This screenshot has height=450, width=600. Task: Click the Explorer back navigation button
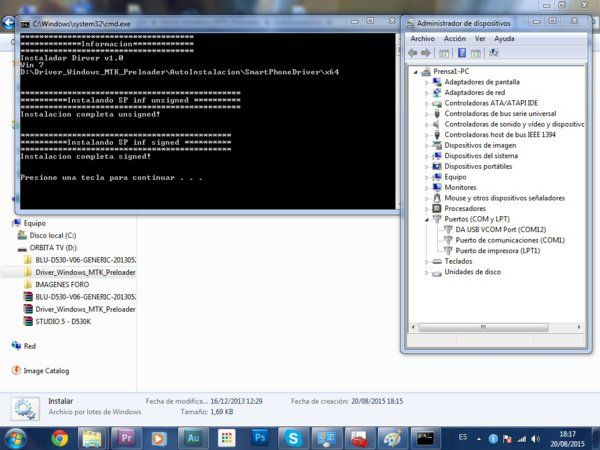click(8, 23)
